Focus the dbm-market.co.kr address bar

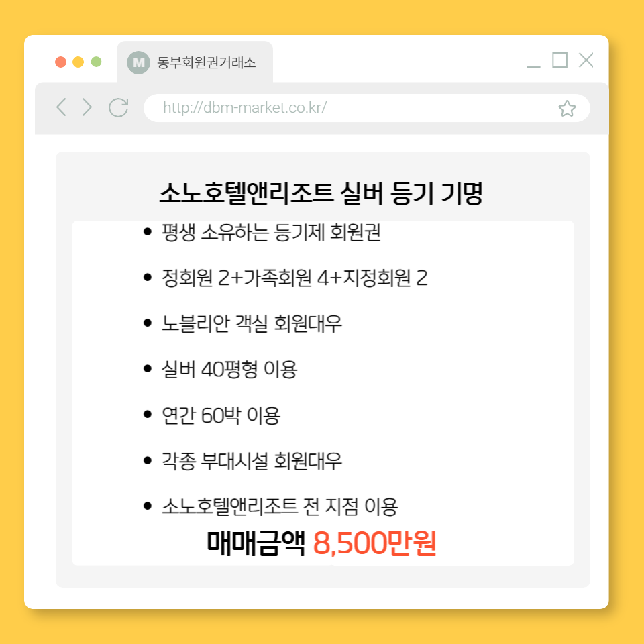367,107
